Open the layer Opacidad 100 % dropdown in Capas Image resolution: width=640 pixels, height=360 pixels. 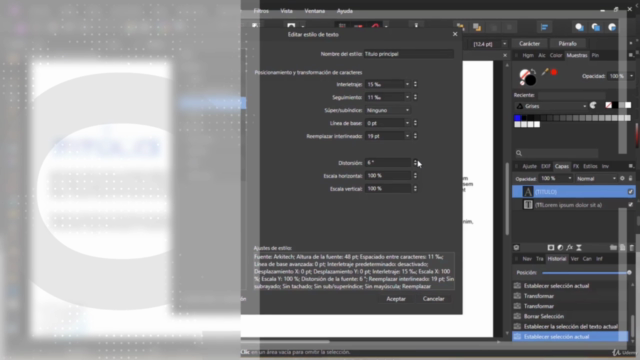pyautogui.click(x=569, y=178)
